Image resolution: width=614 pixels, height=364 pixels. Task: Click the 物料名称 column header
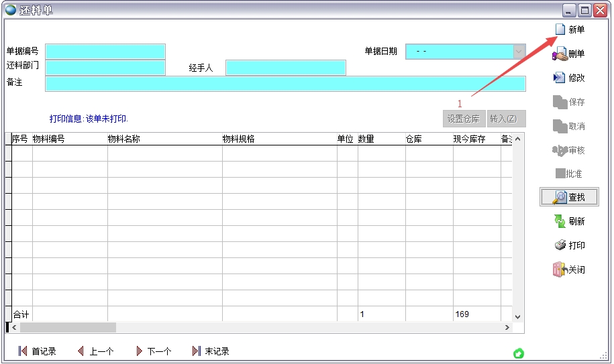[x=164, y=139]
